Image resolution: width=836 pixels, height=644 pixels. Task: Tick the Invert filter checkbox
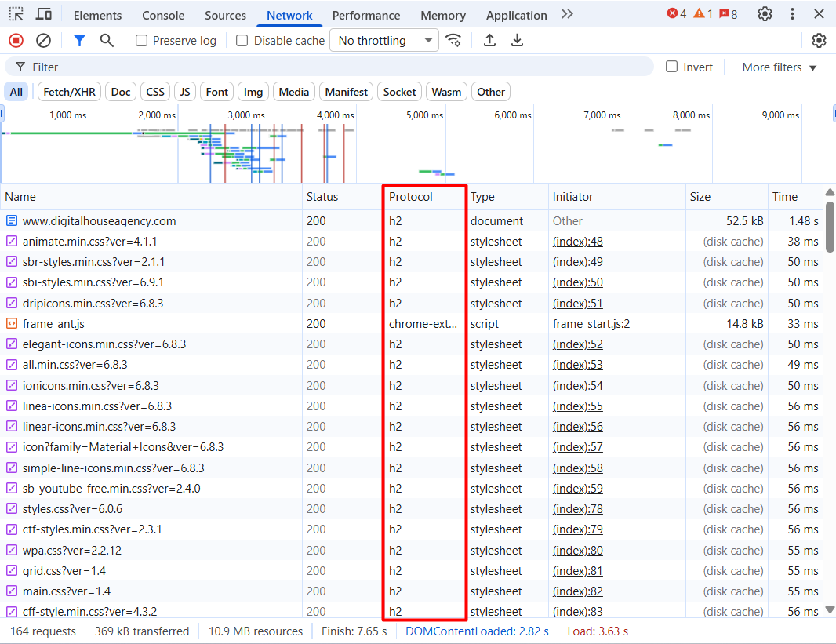point(671,67)
